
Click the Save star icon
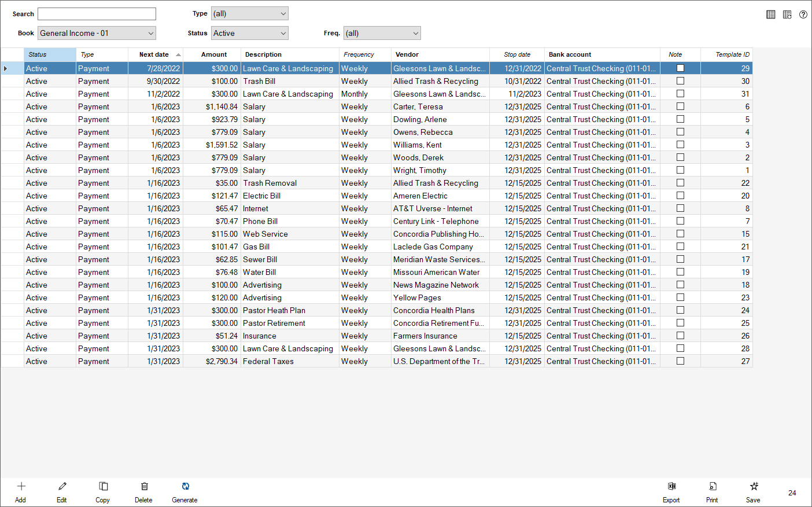pyautogui.click(x=754, y=487)
